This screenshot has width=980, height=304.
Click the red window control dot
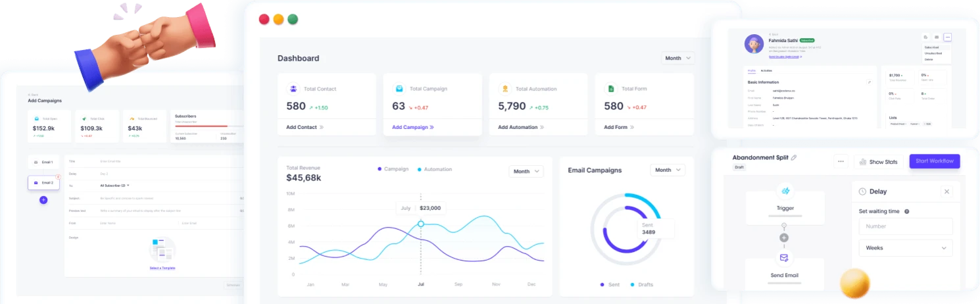coord(264,19)
